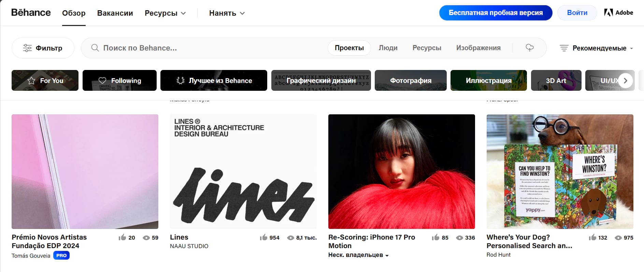Click the Adobe logo icon
This screenshot has height=272, width=644.
coord(608,13)
